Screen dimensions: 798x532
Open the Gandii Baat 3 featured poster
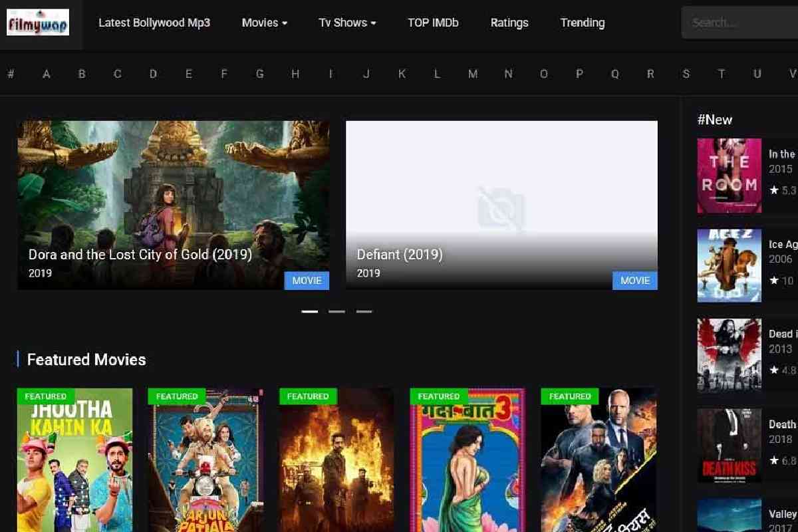467,460
